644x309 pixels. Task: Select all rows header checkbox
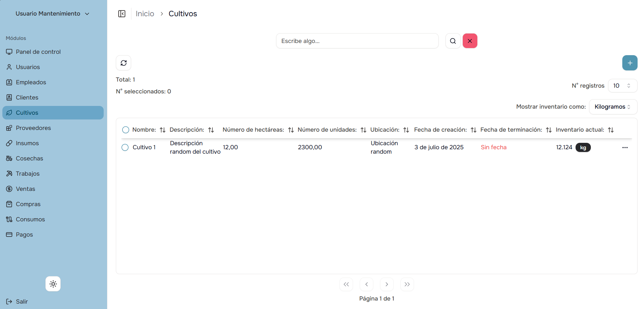[x=126, y=130]
